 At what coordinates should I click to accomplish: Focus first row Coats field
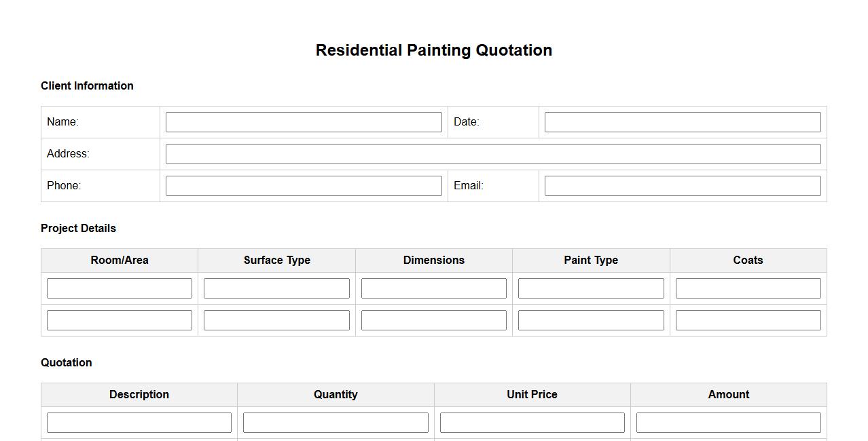click(748, 288)
